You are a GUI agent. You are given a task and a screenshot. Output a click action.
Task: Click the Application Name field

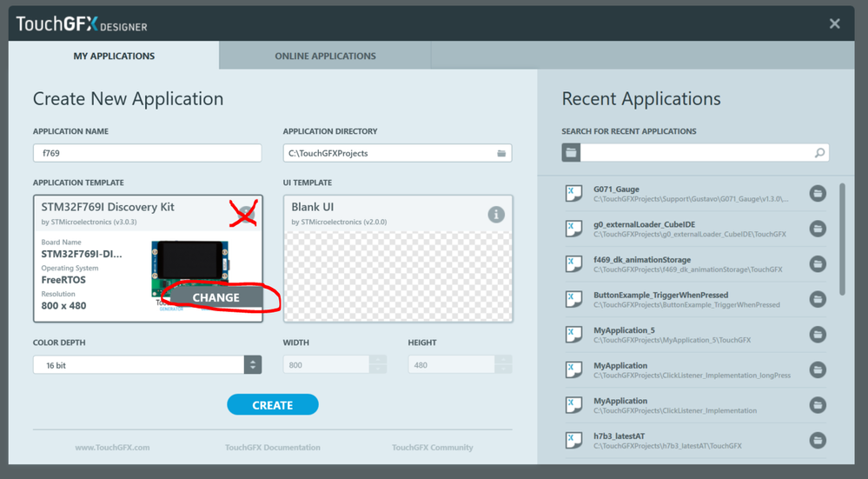coord(147,153)
